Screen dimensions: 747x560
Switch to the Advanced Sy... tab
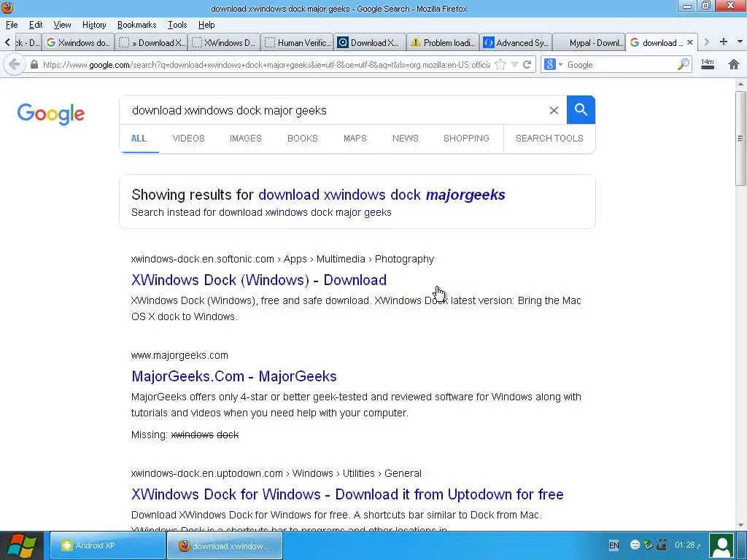[516, 42]
